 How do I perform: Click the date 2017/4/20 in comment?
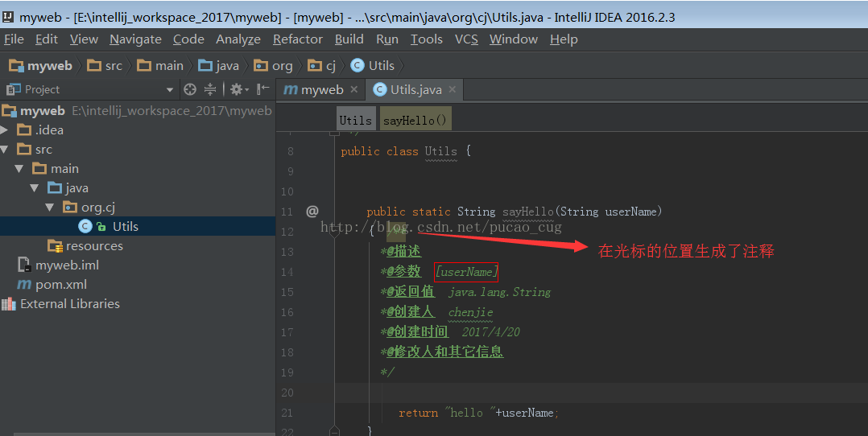[491, 332]
